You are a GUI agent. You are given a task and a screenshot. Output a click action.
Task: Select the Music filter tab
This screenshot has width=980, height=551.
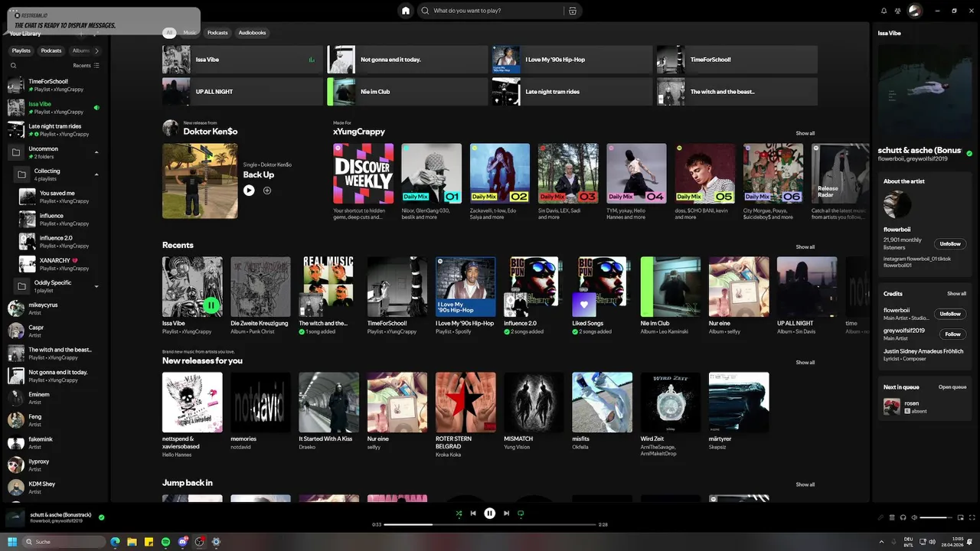point(190,33)
